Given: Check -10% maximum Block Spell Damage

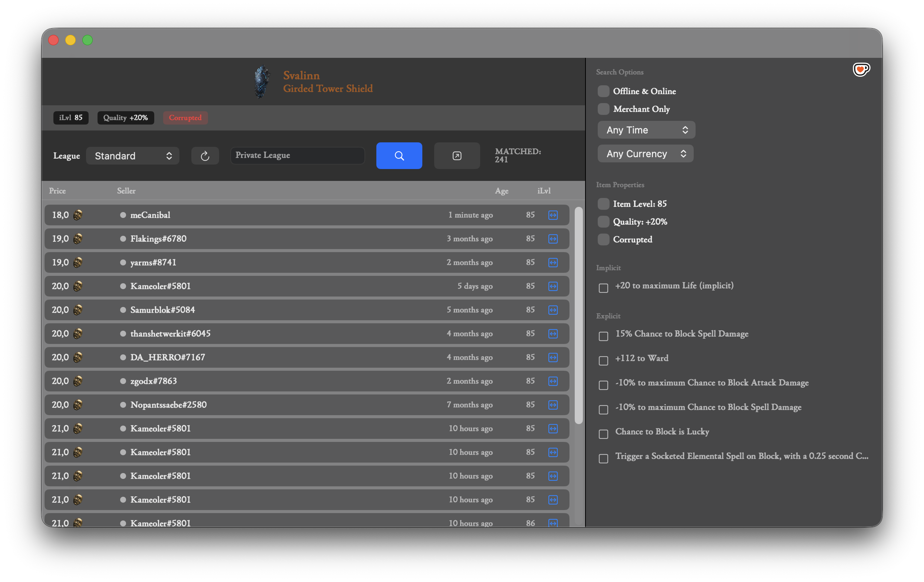Looking at the screenshot, I should click(603, 410).
